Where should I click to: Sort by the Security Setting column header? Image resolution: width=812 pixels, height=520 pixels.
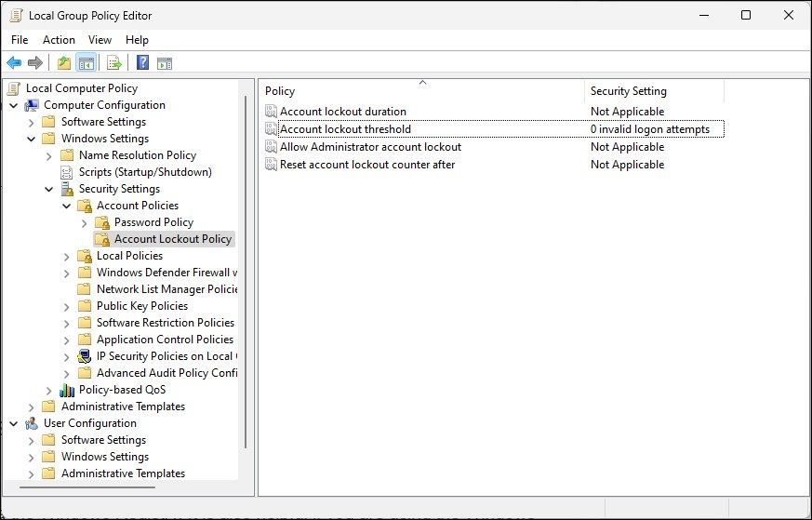(654, 91)
